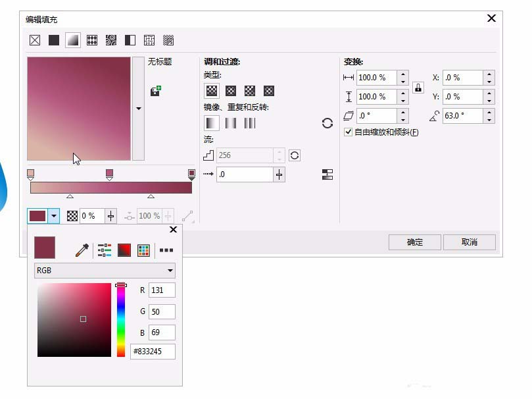Click the B value field
532x399 pixels.
162,332
